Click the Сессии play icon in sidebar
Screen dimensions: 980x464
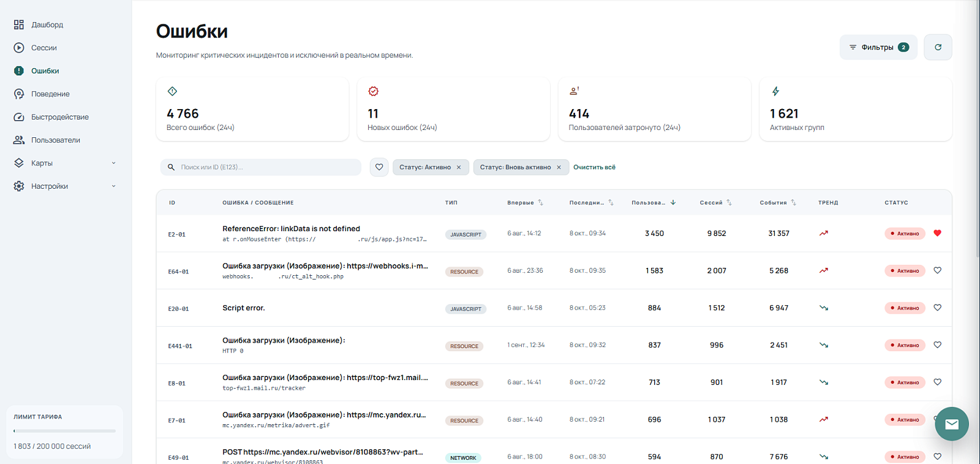coord(19,48)
